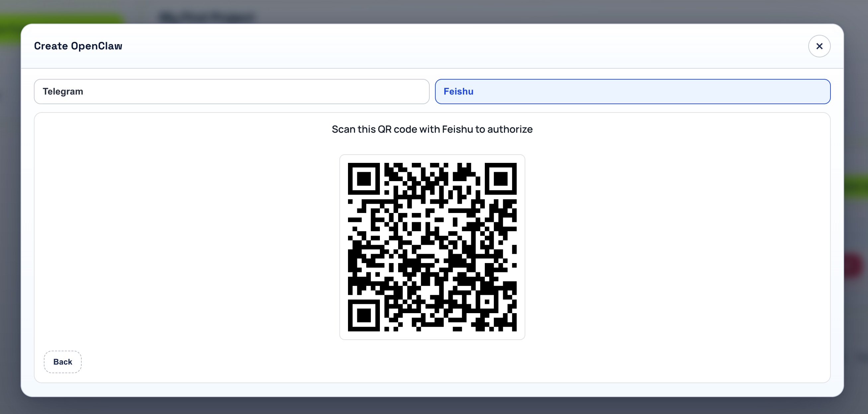
Task: Click the word Feishu in the instruction
Action: [457, 129]
